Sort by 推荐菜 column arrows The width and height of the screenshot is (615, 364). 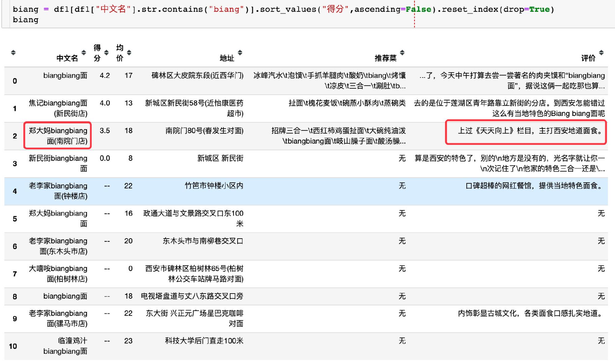pyautogui.click(x=402, y=53)
